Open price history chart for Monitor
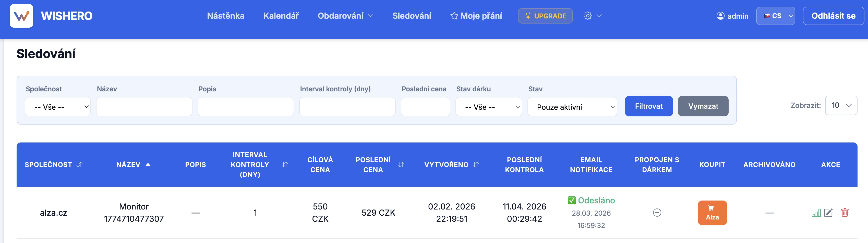The height and width of the screenshot is (243, 868). coord(816,213)
